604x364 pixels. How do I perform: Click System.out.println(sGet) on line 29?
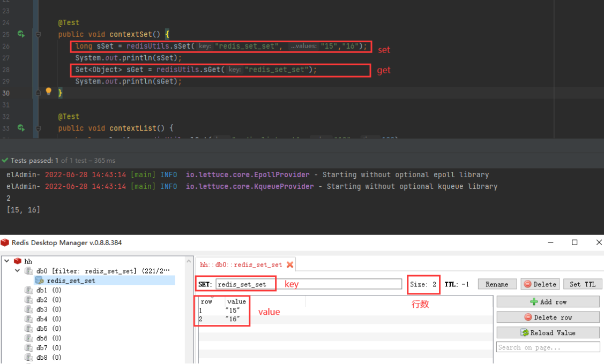[128, 81]
